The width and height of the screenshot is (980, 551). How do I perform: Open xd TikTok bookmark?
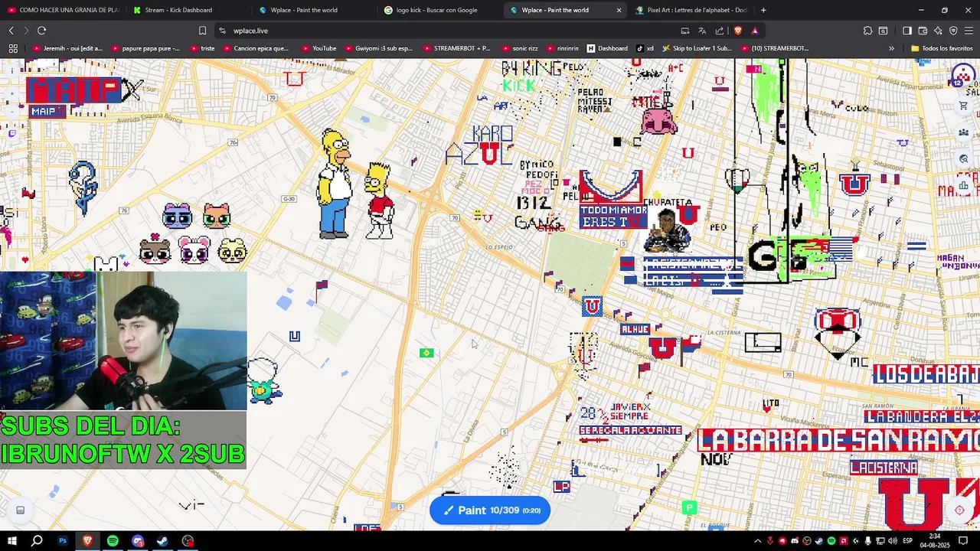(x=645, y=48)
